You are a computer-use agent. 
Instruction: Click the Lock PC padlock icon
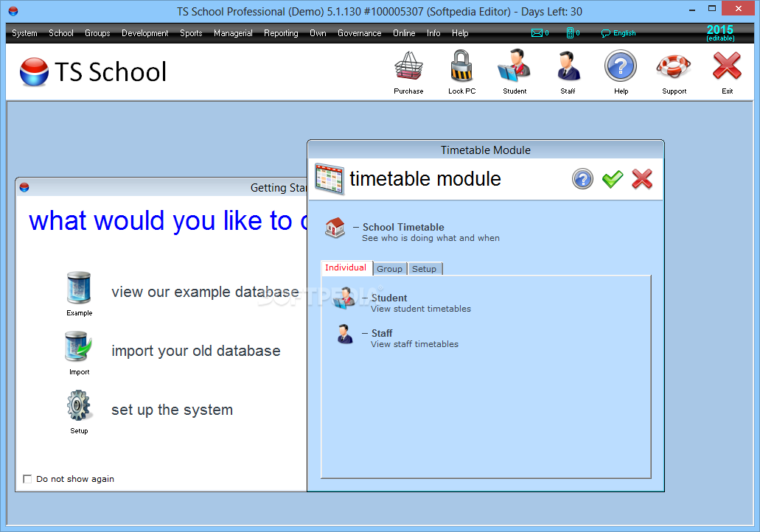point(461,66)
